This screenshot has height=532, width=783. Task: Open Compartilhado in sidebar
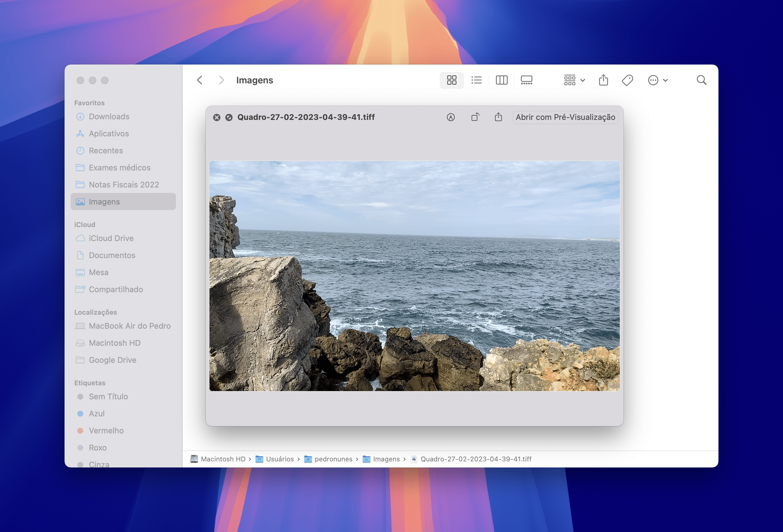click(x=123, y=289)
